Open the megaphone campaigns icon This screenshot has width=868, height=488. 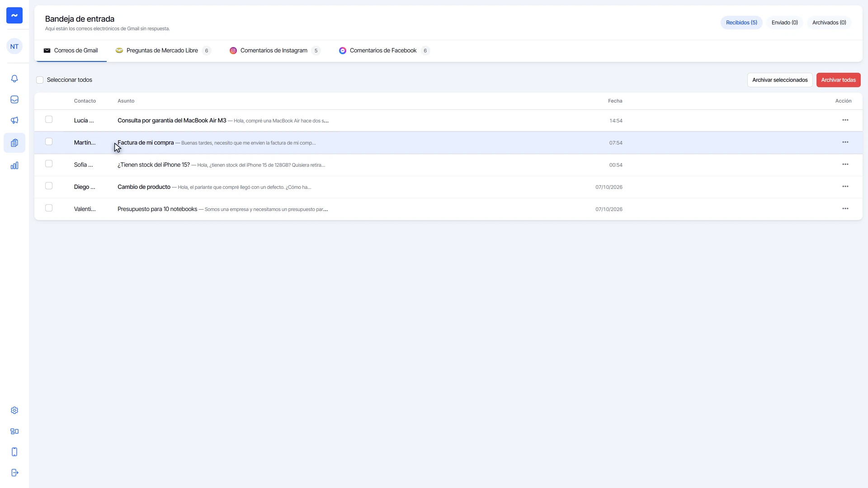tap(14, 120)
